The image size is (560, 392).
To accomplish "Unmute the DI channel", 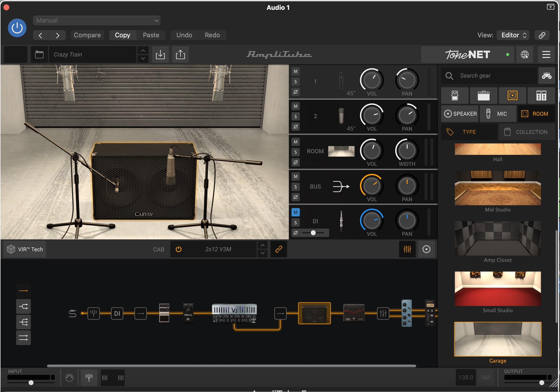I will point(295,212).
